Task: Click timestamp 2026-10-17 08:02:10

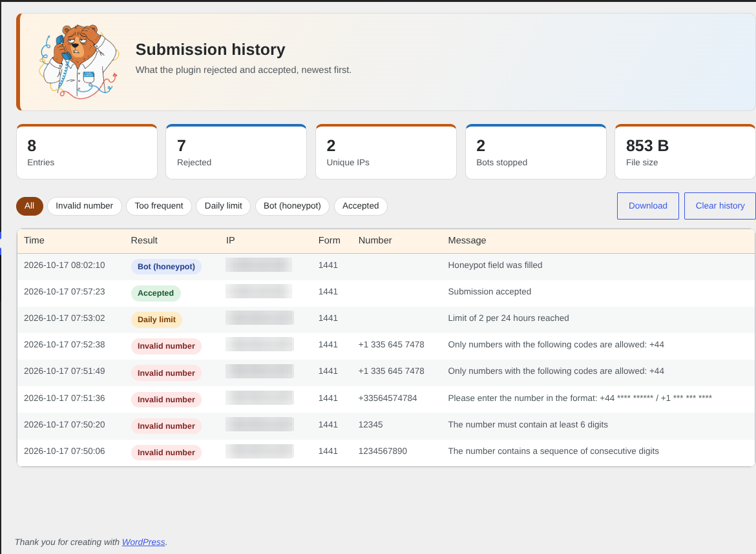Action: point(65,265)
